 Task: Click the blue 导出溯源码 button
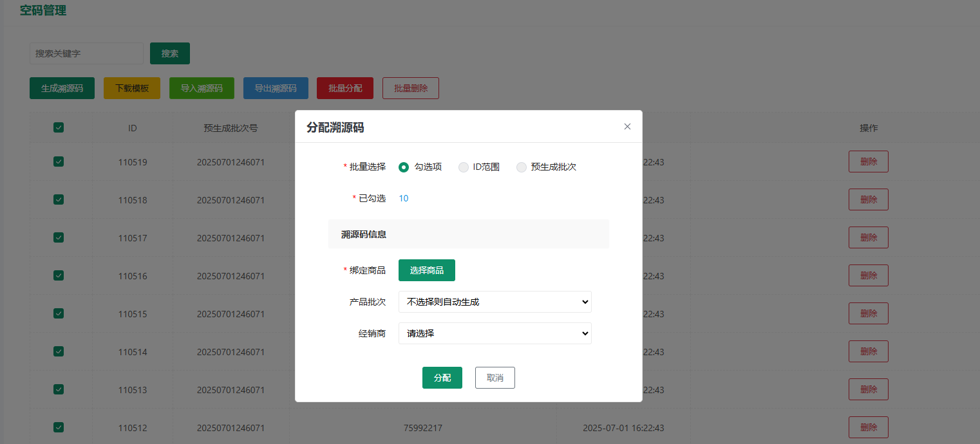[276, 88]
